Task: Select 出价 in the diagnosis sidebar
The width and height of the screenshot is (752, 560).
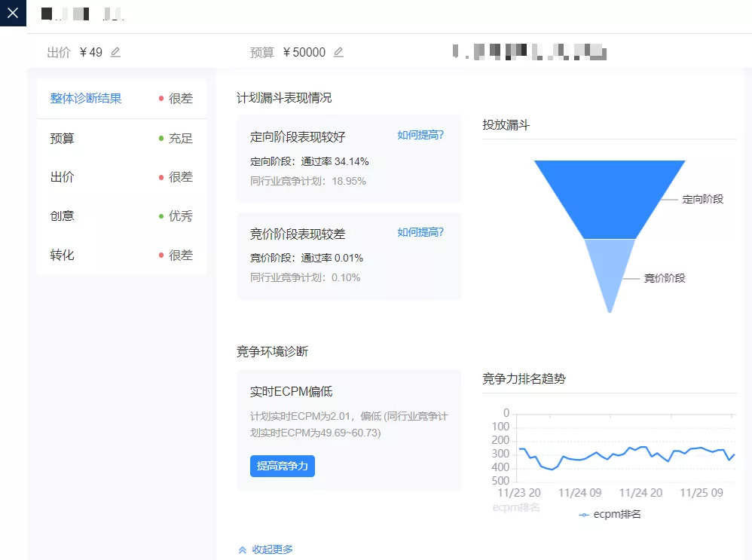Action: pos(61,177)
